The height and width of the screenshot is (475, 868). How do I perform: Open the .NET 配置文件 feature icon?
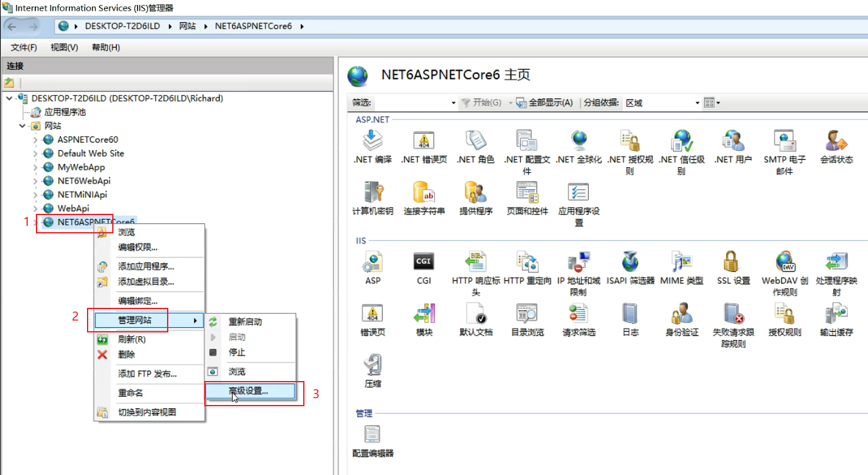point(526,141)
